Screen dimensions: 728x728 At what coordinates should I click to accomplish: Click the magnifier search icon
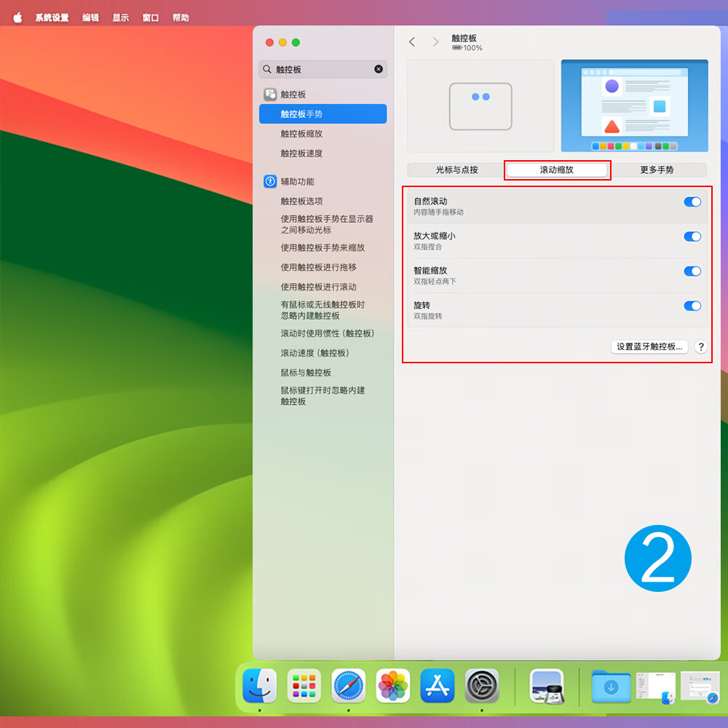(267, 69)
